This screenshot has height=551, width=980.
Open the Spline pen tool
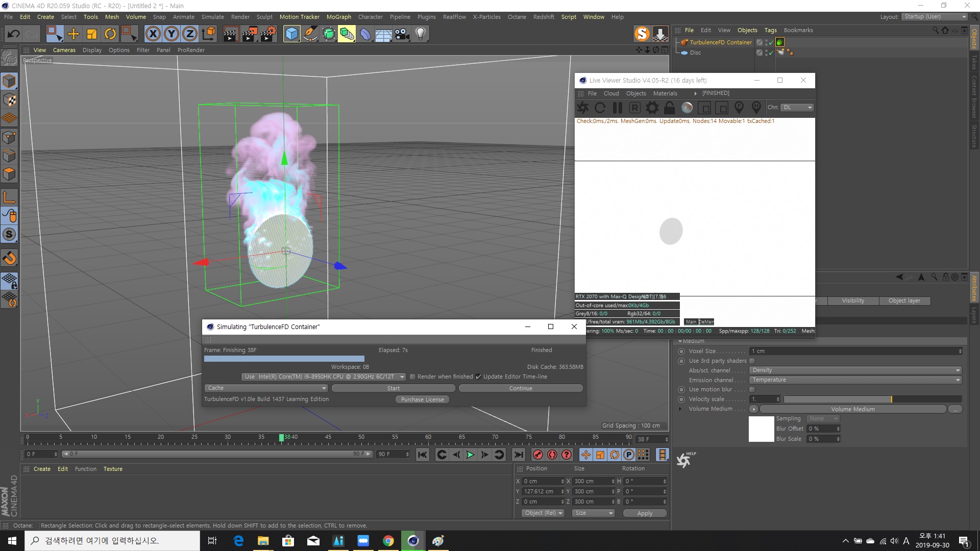pos(310,34)
